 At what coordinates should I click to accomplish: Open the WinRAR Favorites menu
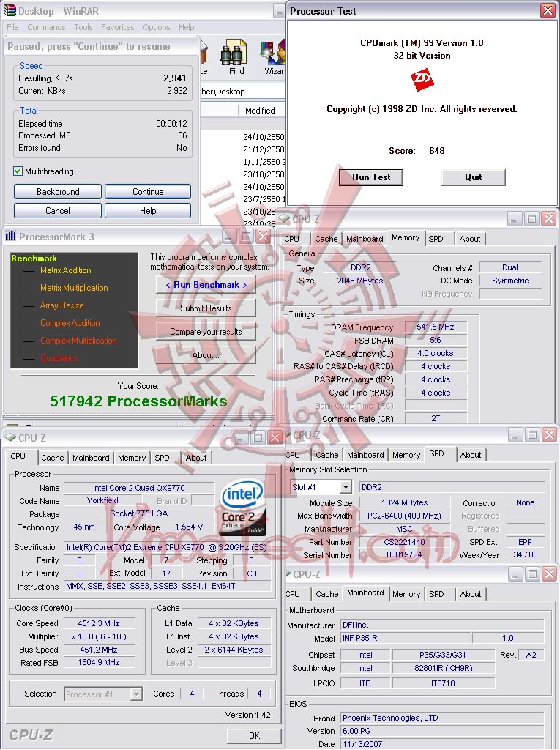[118, 27]
